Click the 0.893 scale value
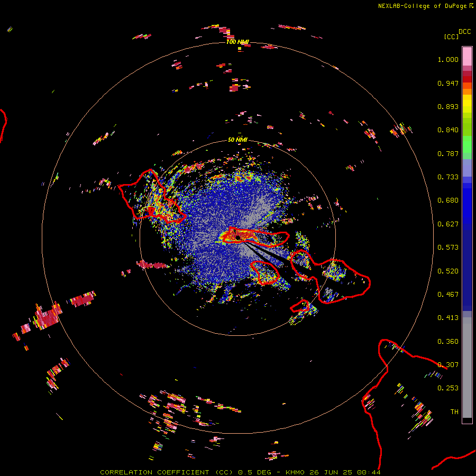Image resolution: width=476 pixels, height=476 pixels. [x=448, y=106]
